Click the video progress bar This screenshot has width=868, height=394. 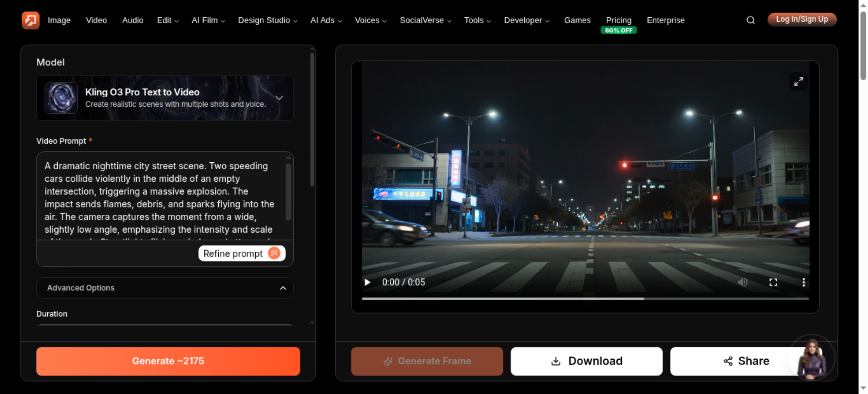pyautogui.click(x=585, y=299)
